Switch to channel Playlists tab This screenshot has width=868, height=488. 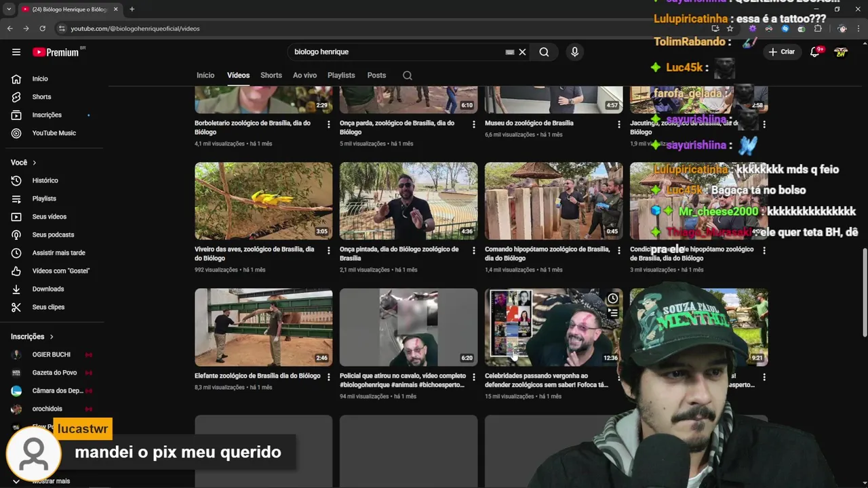coord(341,75)
